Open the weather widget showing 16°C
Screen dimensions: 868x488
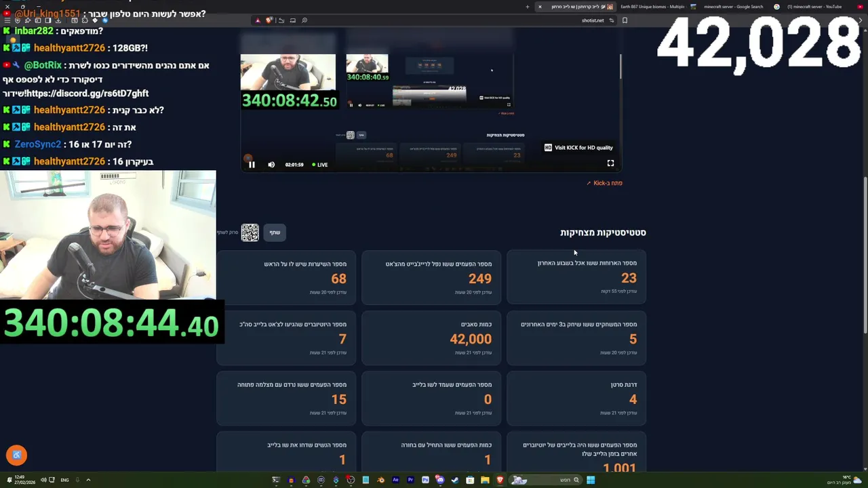843,480
